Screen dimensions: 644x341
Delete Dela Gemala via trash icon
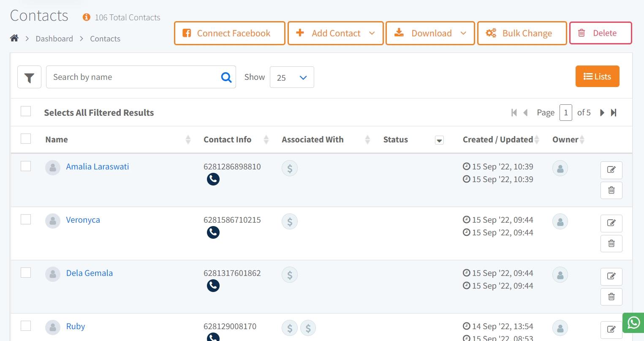point(611,297)
